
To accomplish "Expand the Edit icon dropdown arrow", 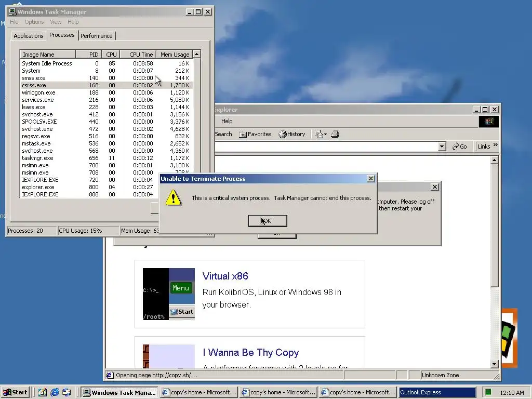I will 325,135.
